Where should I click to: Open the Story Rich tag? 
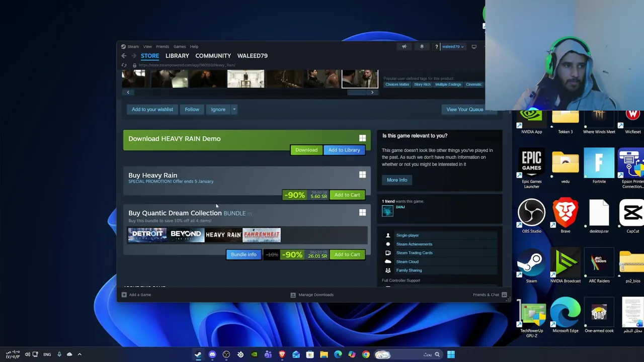[422, 84]
